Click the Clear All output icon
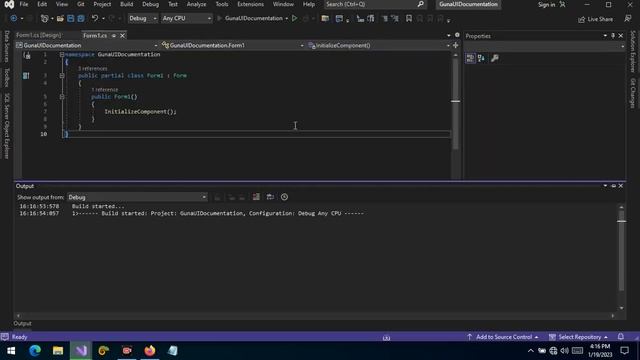Screen dimensions: 640x360 pyautogui.click(x=256, y=197)
